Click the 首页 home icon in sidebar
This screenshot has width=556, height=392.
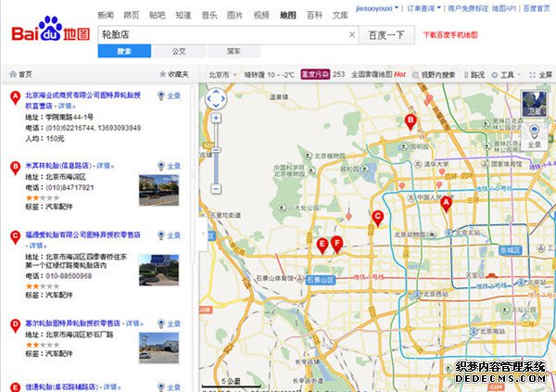(x=19, y=74)
